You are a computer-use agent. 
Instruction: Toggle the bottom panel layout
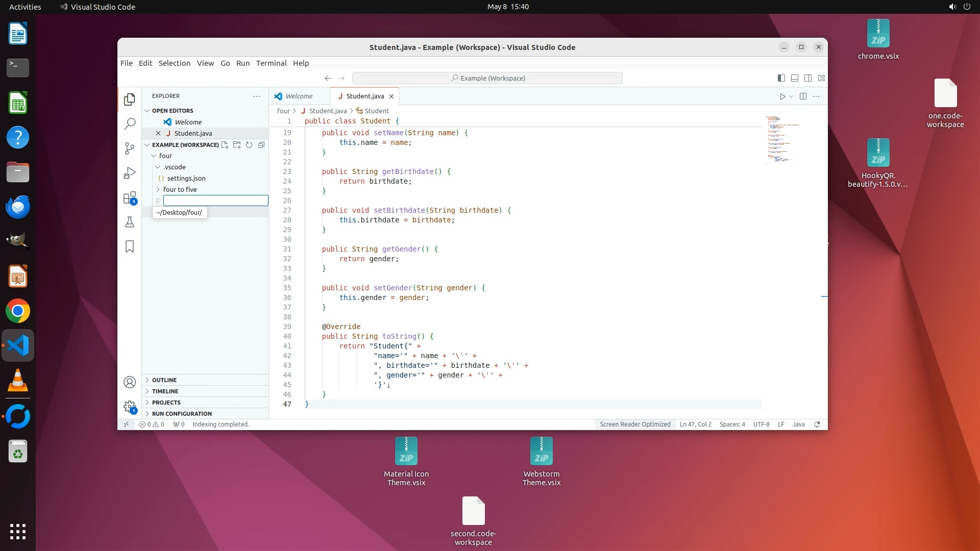795,78
